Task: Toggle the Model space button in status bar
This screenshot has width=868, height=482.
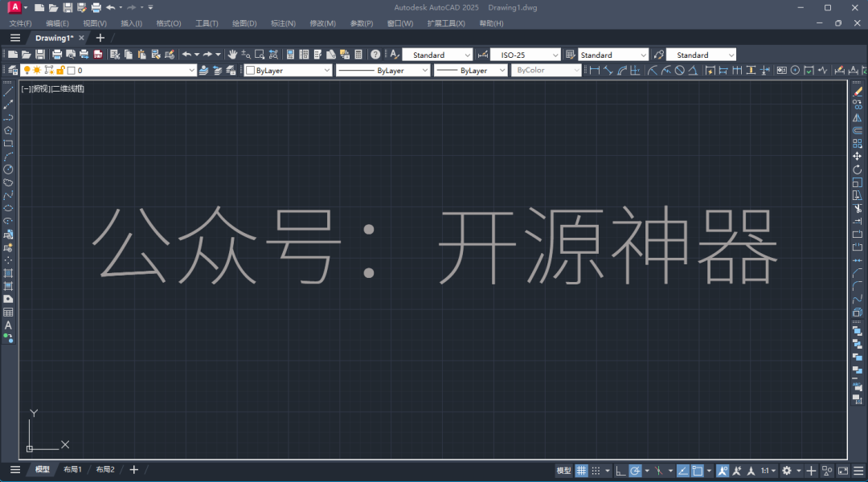Action: click(563, 471)
